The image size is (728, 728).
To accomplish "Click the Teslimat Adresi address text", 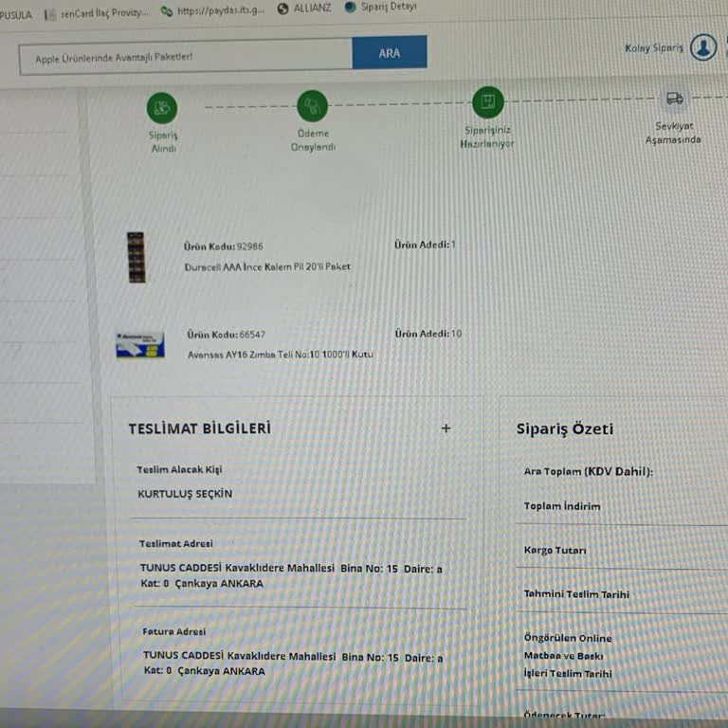I will [x=291, y=575].
